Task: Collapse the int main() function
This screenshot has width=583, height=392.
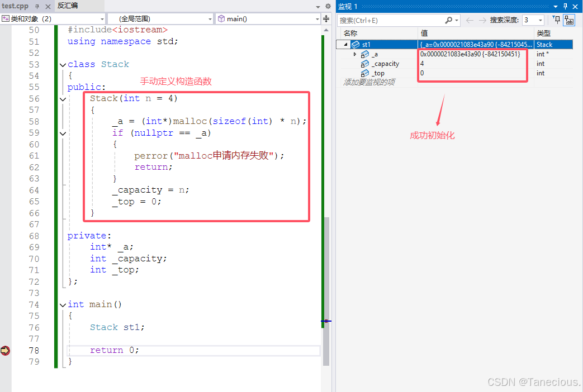Action: pos(63,305)
